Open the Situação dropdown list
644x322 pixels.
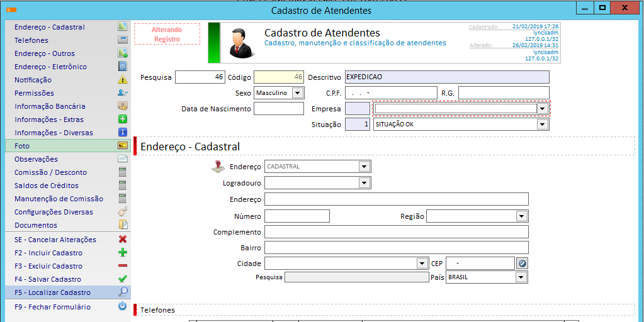tap(542, 125)
